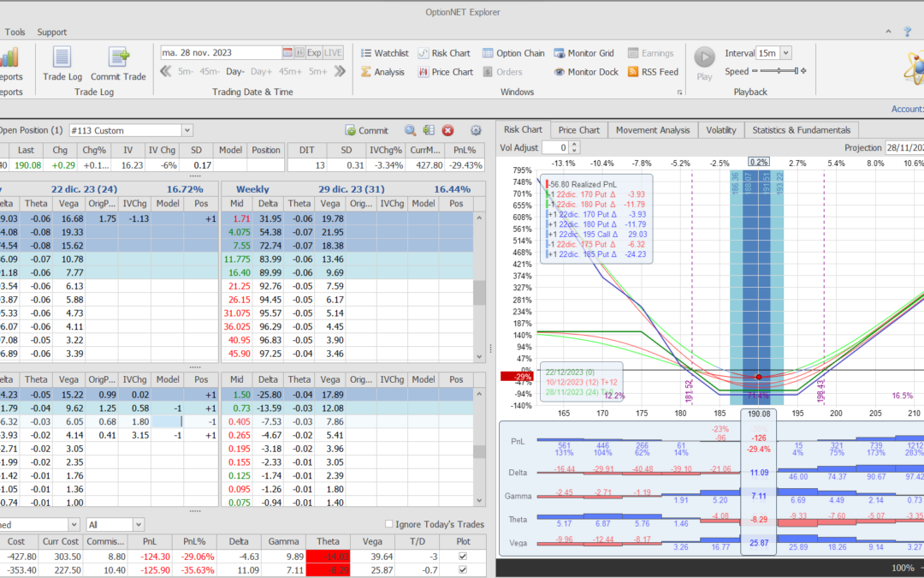
Task: Open position settings gear icon
Action: click(476, 130)
